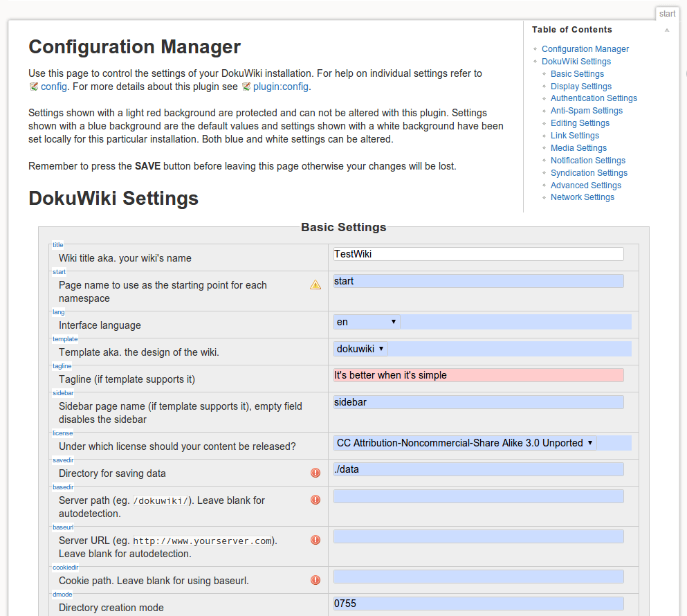Go to Basic Settings in the table of contents

point(577,73)
